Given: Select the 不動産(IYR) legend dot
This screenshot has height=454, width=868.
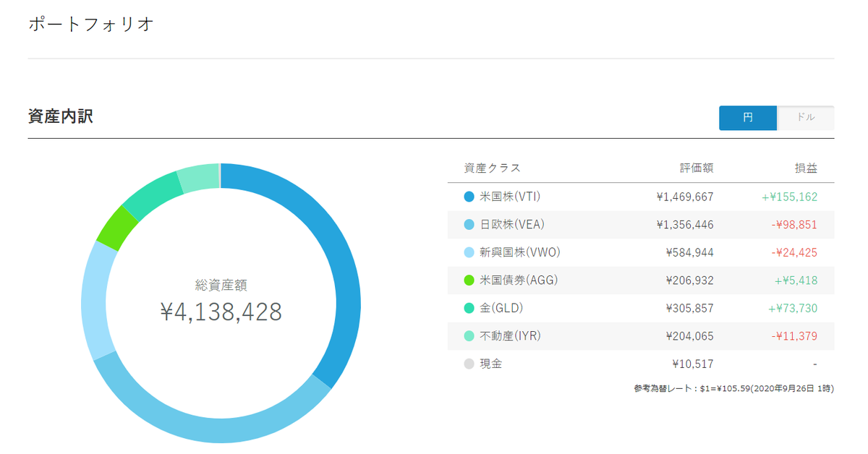Looking at the screenshot, I should 469,336.
